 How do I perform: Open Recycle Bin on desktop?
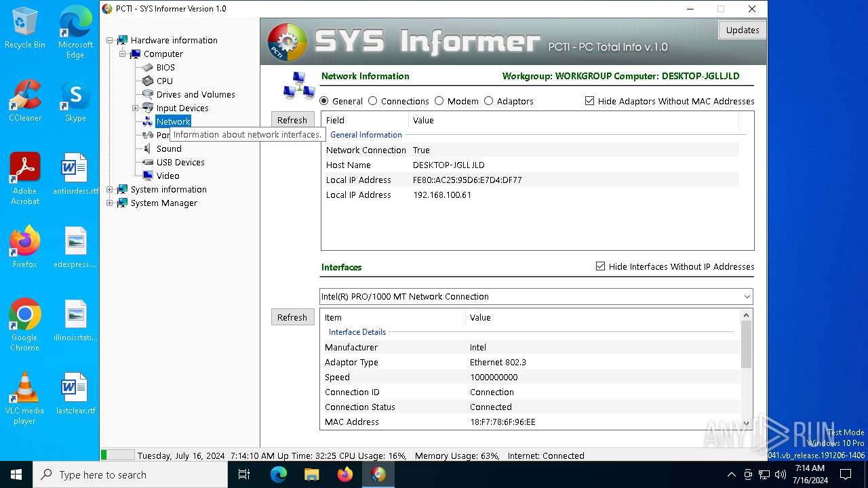click(x=25, y=28)
